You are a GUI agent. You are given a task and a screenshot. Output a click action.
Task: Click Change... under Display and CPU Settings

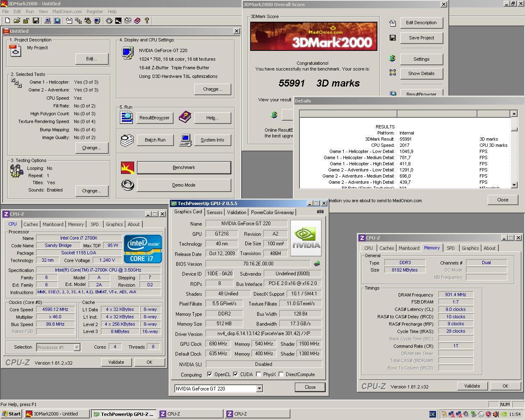click(212, 89)
